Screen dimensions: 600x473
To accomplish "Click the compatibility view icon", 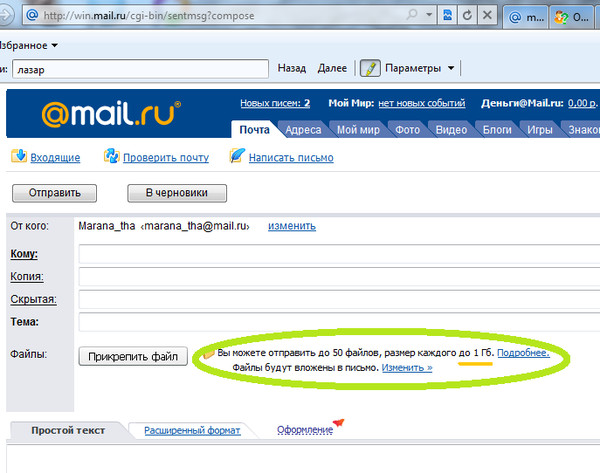I will [x=447, y=15].
